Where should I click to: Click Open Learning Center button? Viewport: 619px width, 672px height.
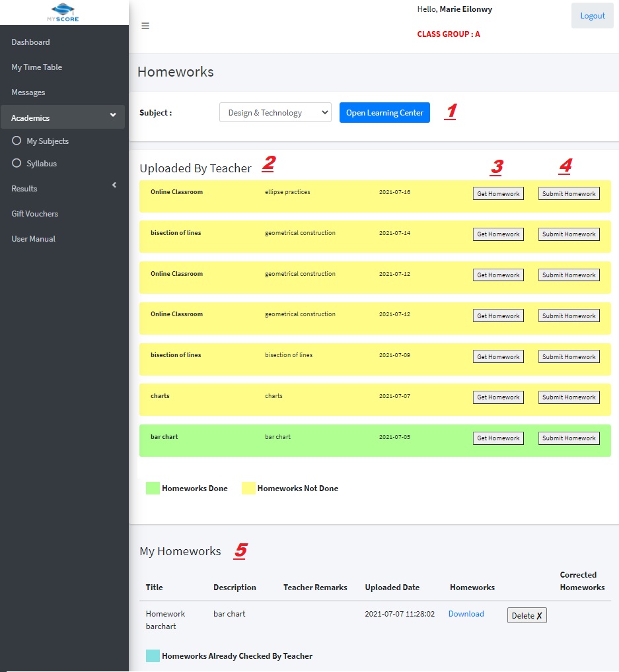384,112
